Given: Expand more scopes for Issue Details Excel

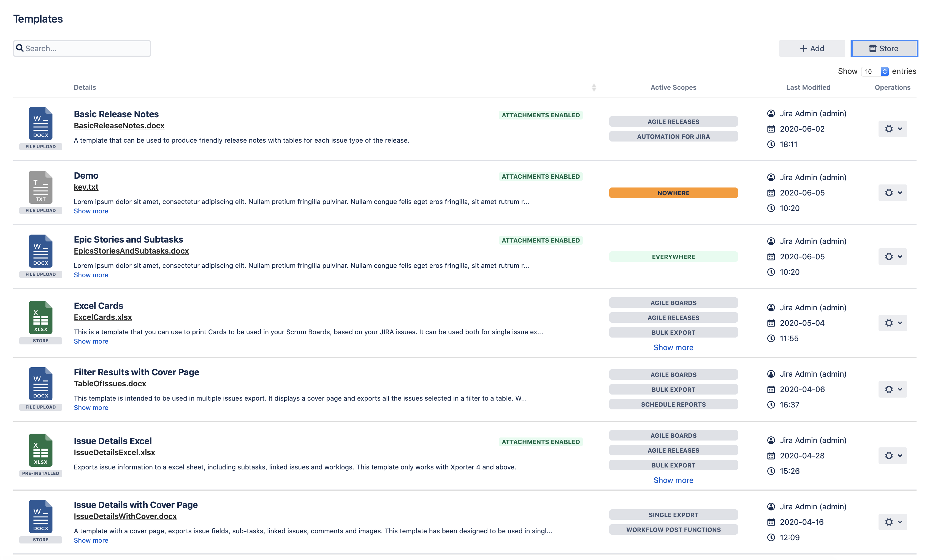Looking at the screenshot, I should coord(673,480).
